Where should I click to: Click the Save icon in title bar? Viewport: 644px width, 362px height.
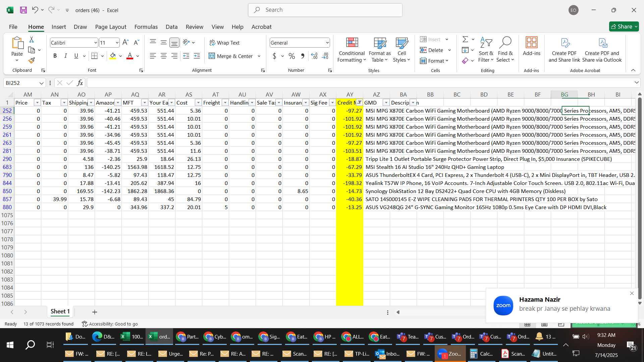[23, 10]
